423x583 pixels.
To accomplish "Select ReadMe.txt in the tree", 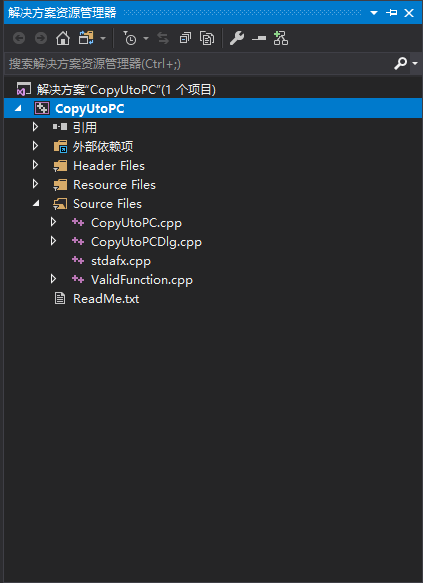I will (106, 299).
